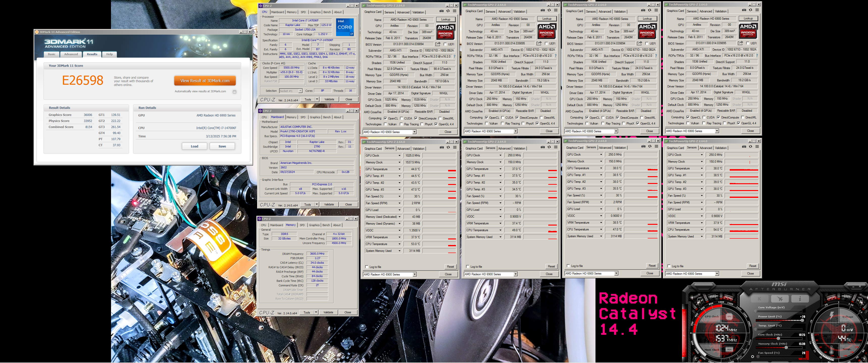This screenshot has width=868, height=363.
Task: Toggle Vulkan checkbox in 1025 MHz GPU-Z window
Action: click(x=386, y=124)
